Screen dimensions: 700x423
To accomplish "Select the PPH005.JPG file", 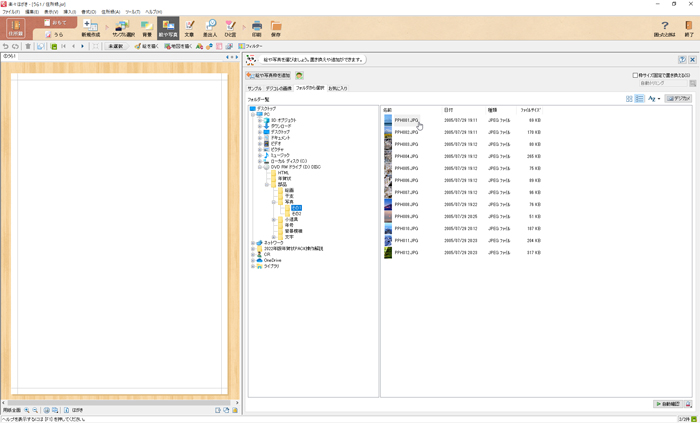I will click(x=407, y=168).
